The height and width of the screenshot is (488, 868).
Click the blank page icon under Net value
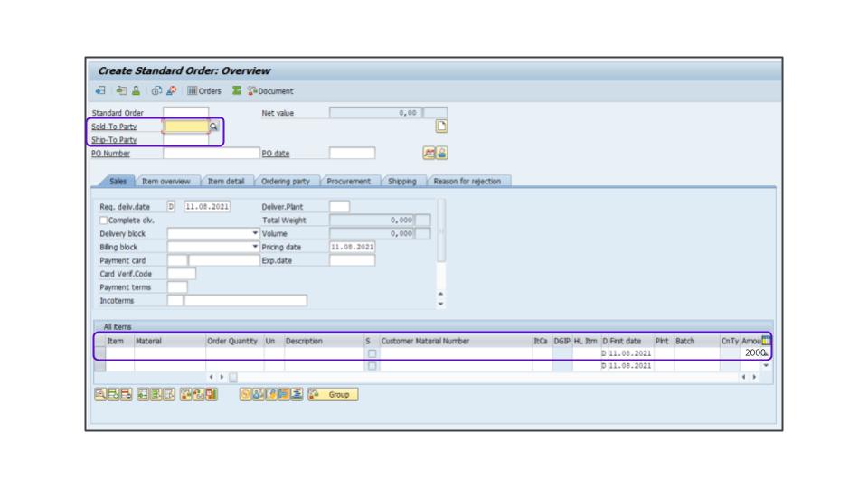[x=442, y=127]
